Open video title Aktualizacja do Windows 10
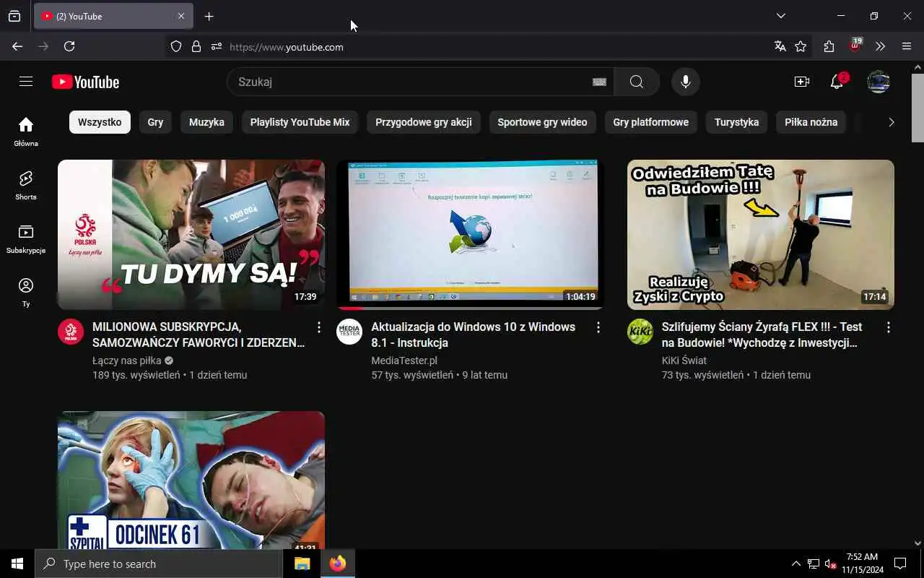The image size is (924, 578). (x=473, y=335)
